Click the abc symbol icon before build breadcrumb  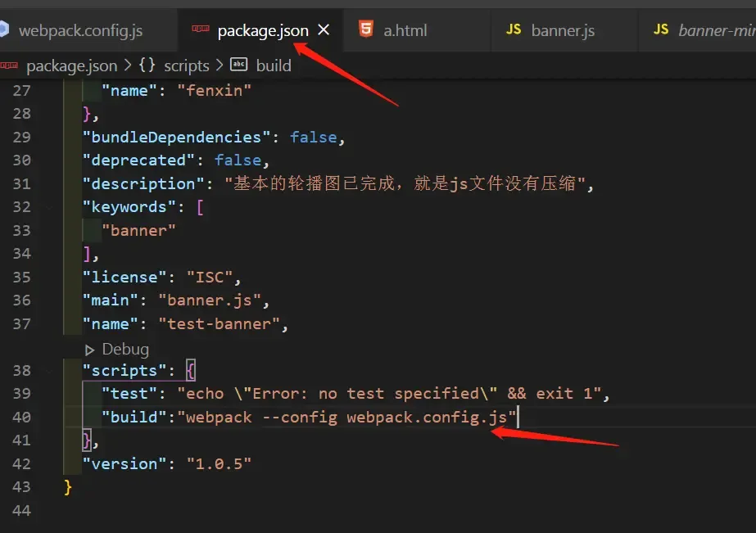238,65
